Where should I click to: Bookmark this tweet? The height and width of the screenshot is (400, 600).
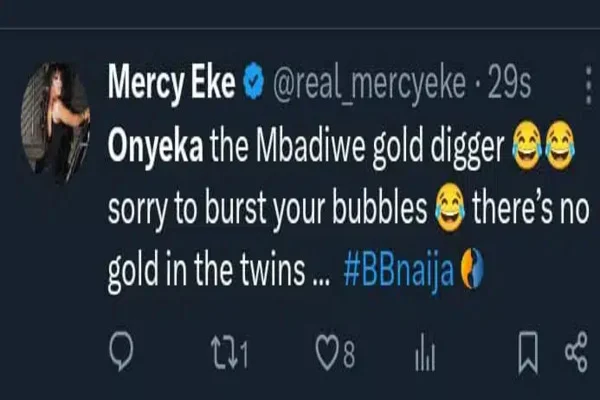pyautogui.click(x=528, y=353)
